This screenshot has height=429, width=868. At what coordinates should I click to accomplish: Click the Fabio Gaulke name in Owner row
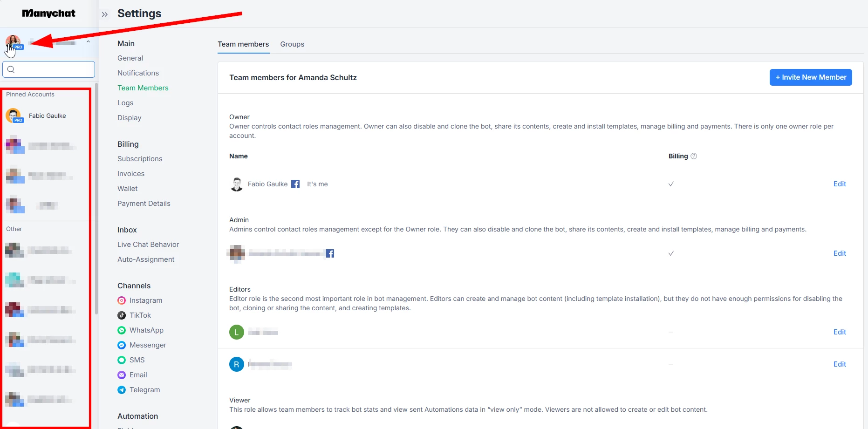(267, 184)
